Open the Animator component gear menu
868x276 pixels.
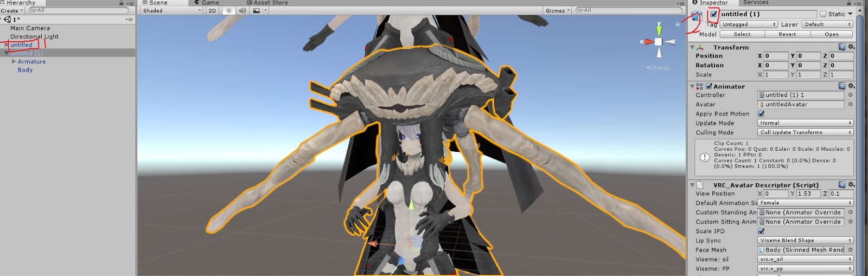point(851,86)
